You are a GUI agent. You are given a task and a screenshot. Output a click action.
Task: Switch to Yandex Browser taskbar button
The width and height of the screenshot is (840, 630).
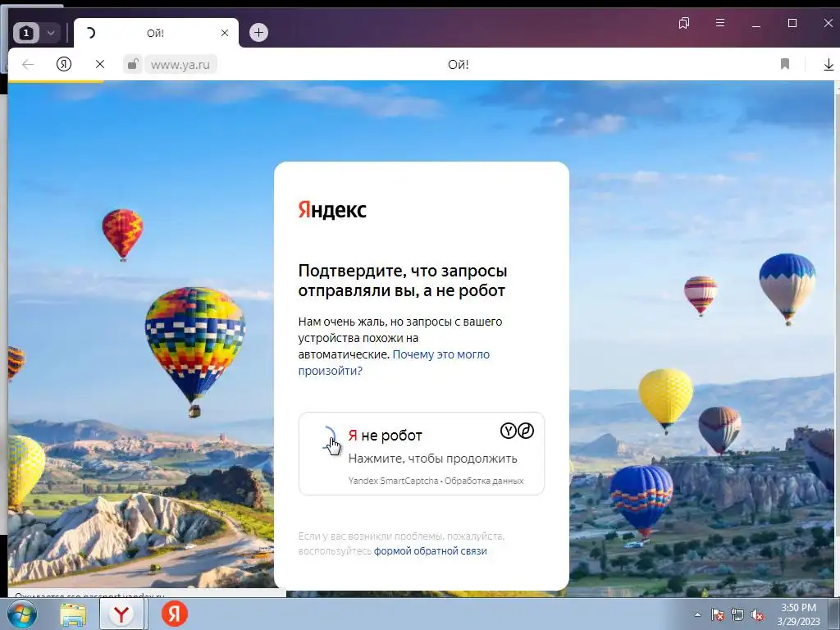click(x=121, y=614)
